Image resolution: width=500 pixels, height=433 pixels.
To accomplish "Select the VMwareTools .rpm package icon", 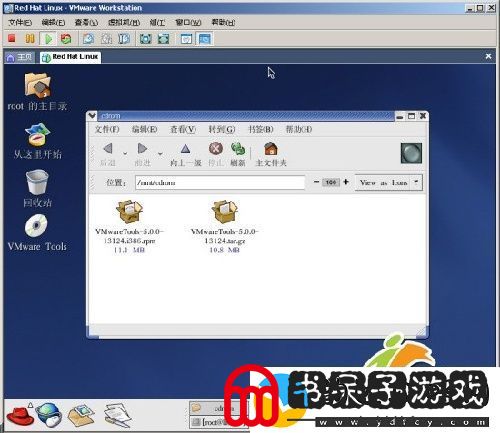I will [129, 211].
